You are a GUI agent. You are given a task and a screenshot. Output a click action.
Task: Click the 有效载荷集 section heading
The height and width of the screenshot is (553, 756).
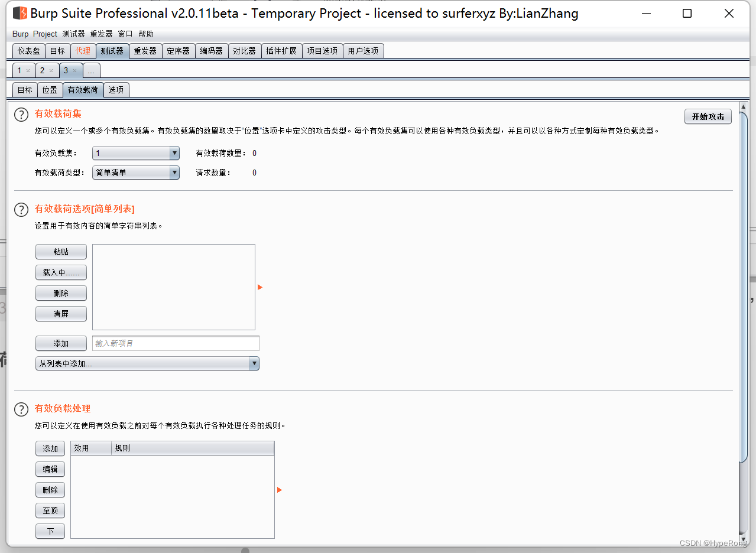pos(58,114)
